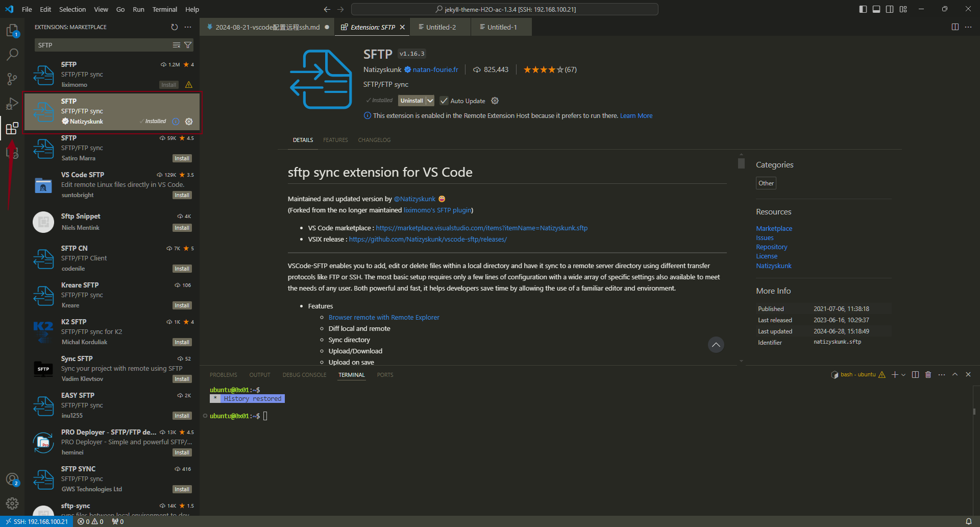This screenshot has width=980, height=527.
Task: Switch to FEATURES tab of extension
Action: (335, 140)
